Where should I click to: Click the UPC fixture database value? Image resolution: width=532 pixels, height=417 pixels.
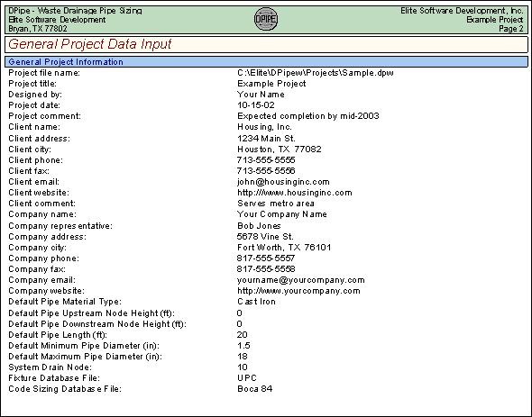pos(247,378)
